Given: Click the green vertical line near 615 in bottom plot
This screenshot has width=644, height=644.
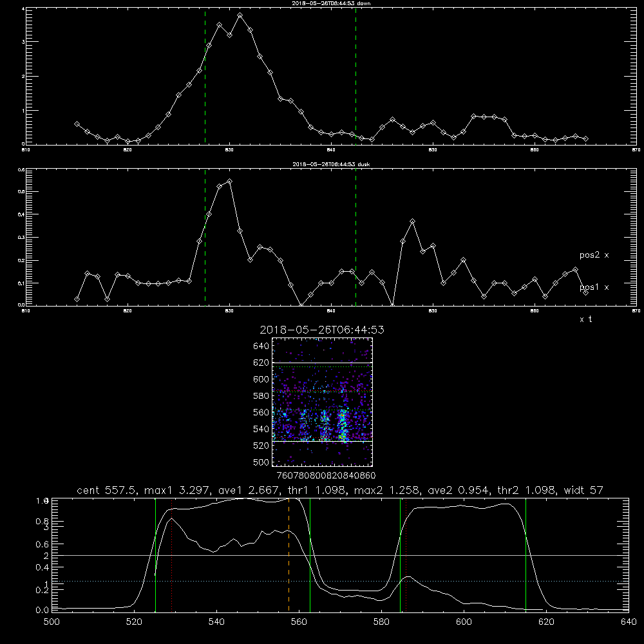Looking at the screenshot, I should click(526, 555).
